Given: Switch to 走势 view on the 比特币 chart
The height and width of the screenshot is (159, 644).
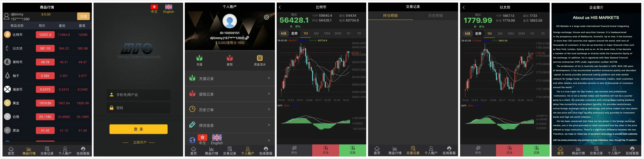Looking at the screenshot, I should [x=294, y=33].
